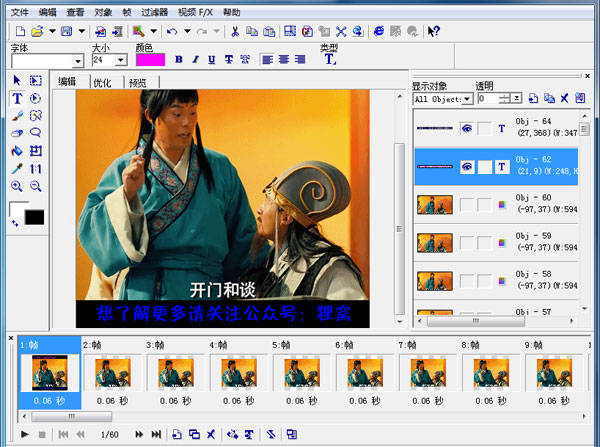Play the animation
600x447 pixels.
pos(25,434)
